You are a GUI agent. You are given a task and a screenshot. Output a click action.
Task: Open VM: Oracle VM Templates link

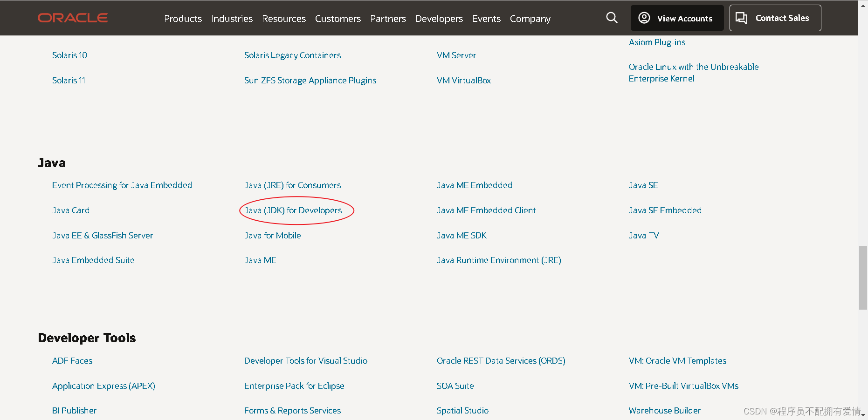tap(677, 361)
